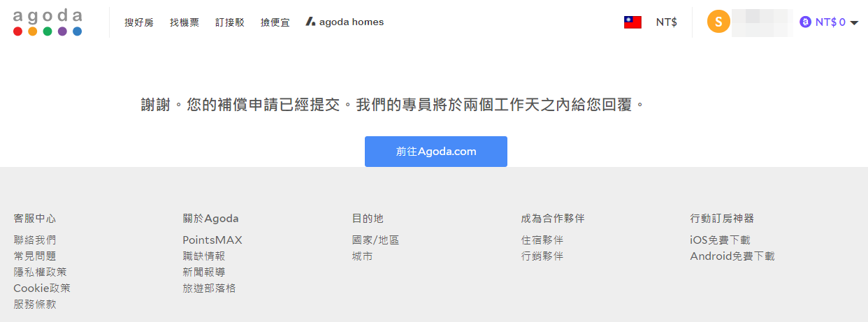
Task: Visit the 旅遊部落格 link
Action: click(x=209, y=288)
